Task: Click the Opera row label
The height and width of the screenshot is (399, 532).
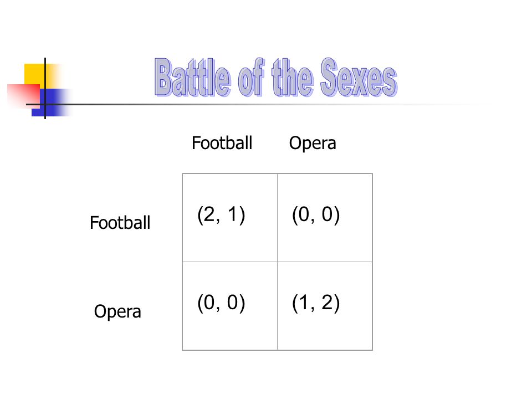Action: coord(117,311)
